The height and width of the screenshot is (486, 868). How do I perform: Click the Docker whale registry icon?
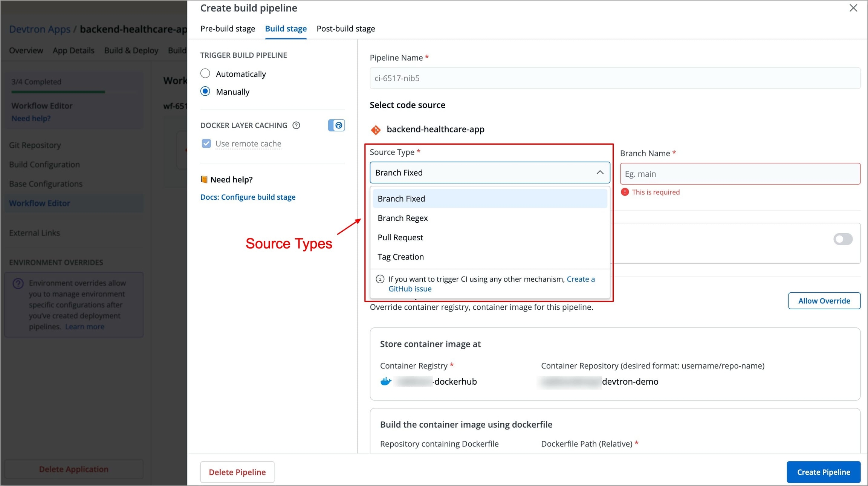click(386, 382)
